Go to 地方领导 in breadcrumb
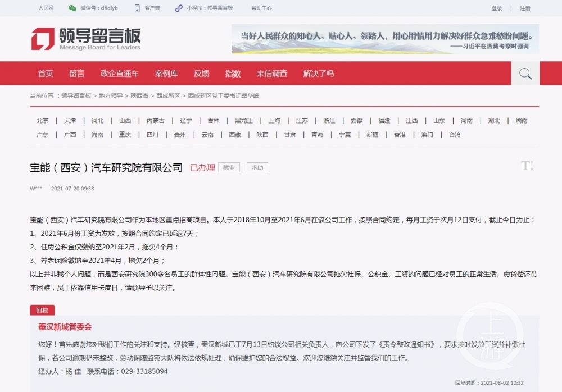This screenshot has width=562, height=392. pos(111,95)
